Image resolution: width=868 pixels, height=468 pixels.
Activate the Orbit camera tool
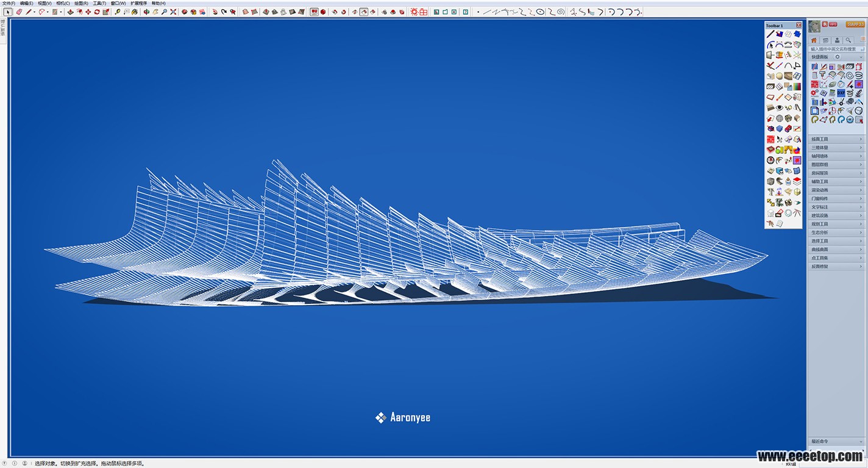tap(146, 12)
